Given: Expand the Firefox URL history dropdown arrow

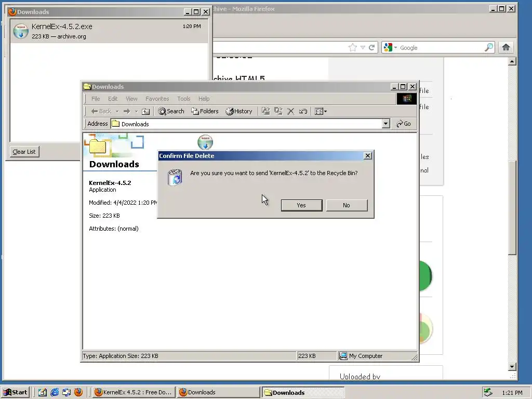Looking at the screenshot, I should tap(363, 47).
